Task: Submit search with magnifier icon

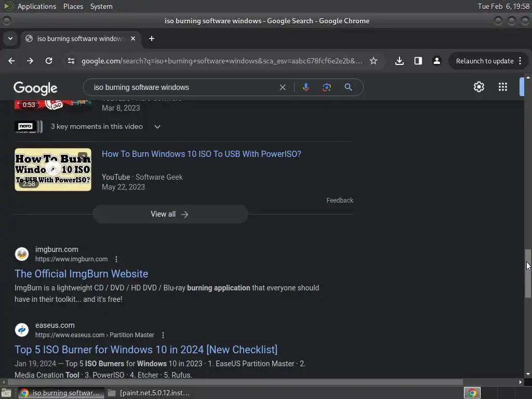Action: (348, 87)
